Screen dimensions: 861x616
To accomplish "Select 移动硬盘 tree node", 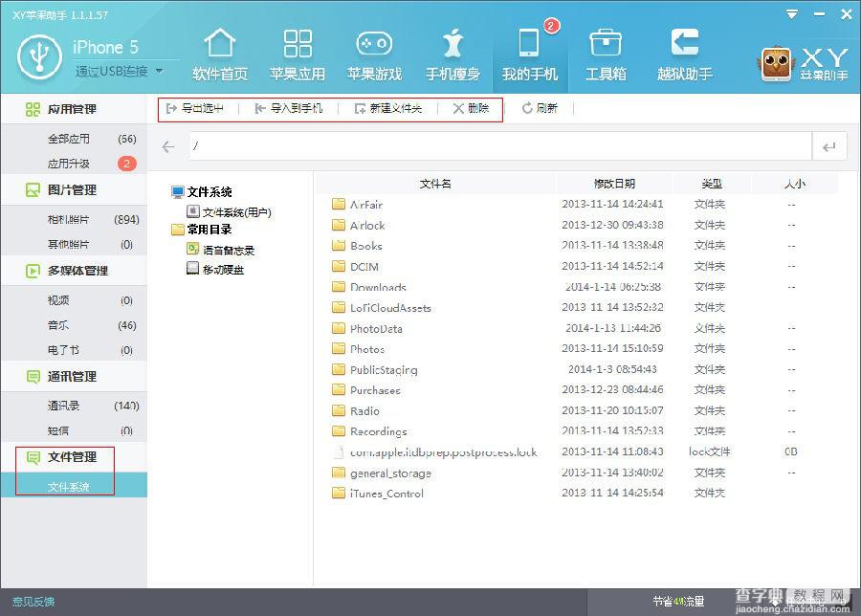I will tap(215, 270).
